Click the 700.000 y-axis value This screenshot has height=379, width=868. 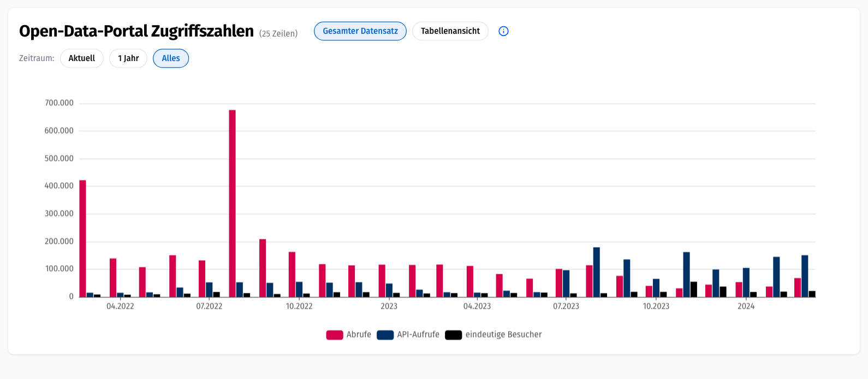coord(59,103)
